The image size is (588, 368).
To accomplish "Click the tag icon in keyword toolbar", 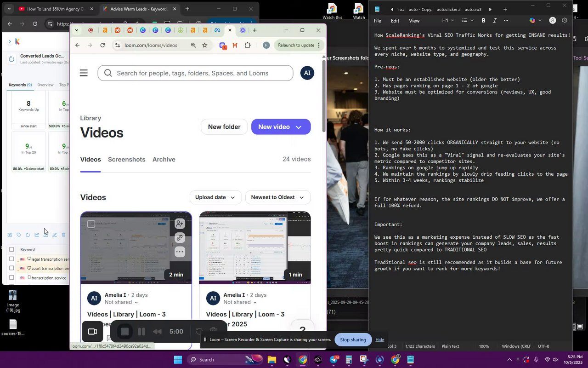I will coord(19,235).
